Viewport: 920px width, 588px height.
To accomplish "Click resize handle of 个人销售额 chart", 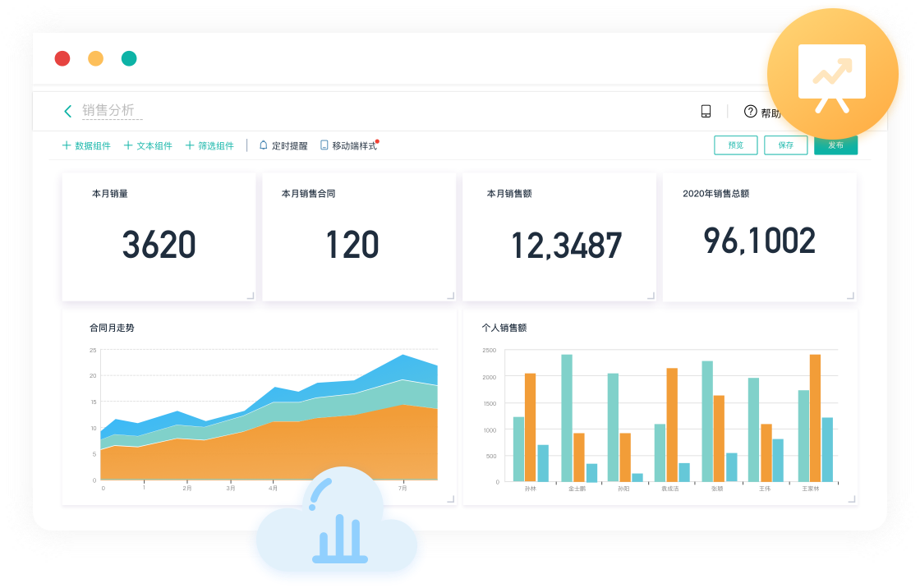I will point(851,499).
